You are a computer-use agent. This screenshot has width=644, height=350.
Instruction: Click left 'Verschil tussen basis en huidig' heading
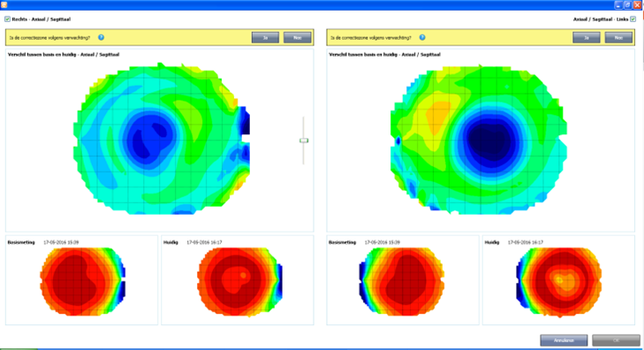pos(64,54)
